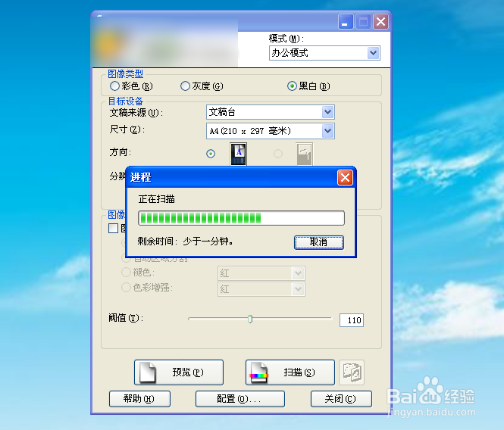
Task: Click 关闭 to close the scanner window
Action: (341, 399)
